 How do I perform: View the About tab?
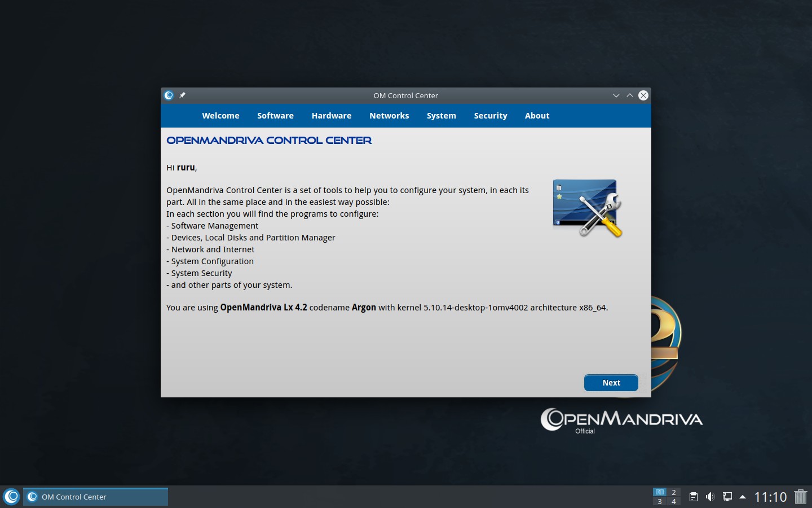(x=537, y=116)
